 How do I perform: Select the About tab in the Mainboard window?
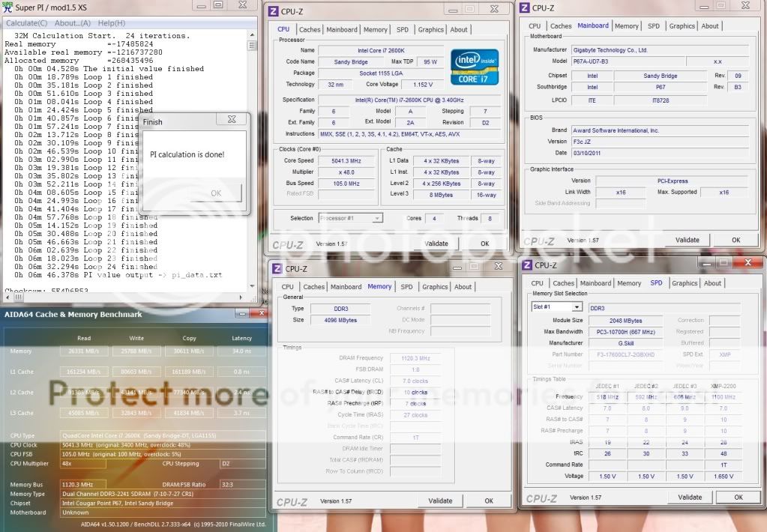(x=710, y=26)
